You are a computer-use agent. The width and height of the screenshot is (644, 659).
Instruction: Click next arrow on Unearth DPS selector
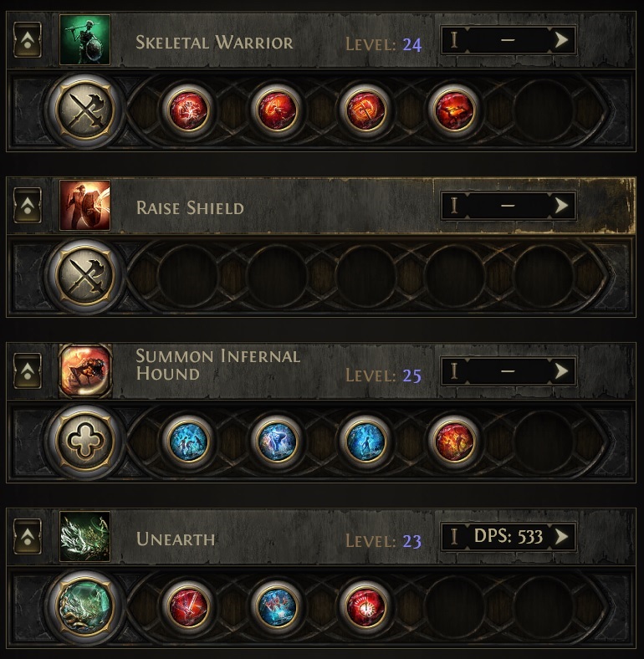click(x=561, y=536)
